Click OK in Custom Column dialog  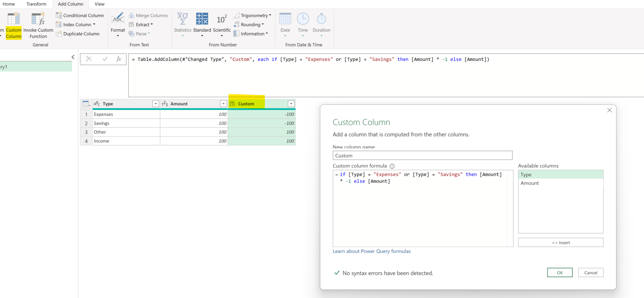(x=559, y=273)
